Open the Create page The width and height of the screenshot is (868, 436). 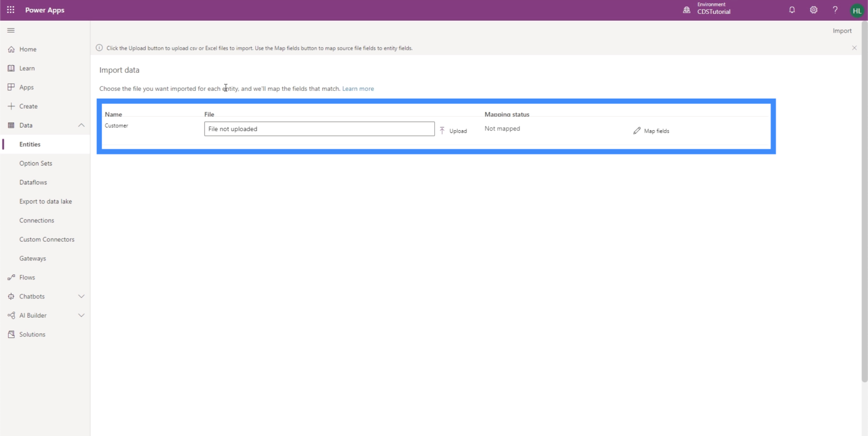pos(28,106)
